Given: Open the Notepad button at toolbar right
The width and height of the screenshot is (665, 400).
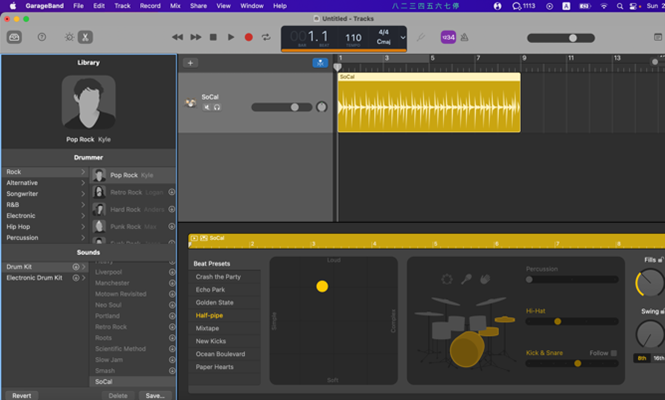Looking at the screenshot, I should [x=658, y=37].
